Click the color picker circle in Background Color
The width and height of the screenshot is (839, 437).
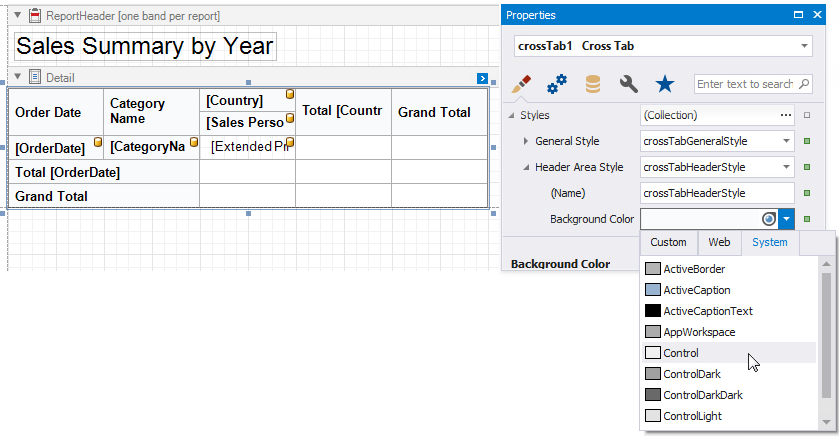click(768, 219)
